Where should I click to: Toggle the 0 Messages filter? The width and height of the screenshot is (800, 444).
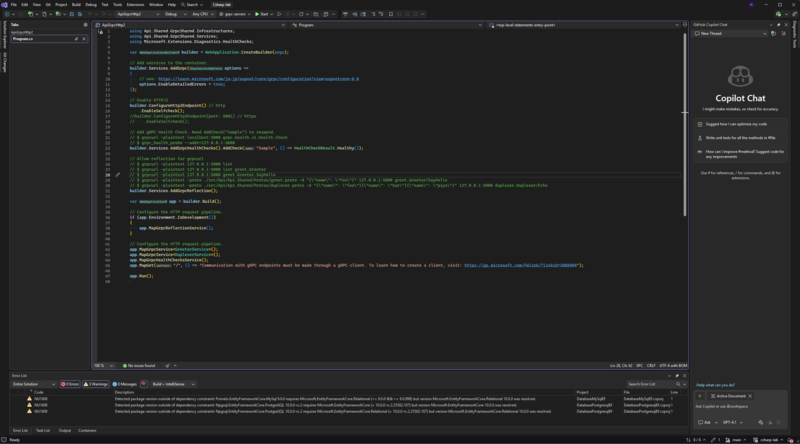point(125,384)
